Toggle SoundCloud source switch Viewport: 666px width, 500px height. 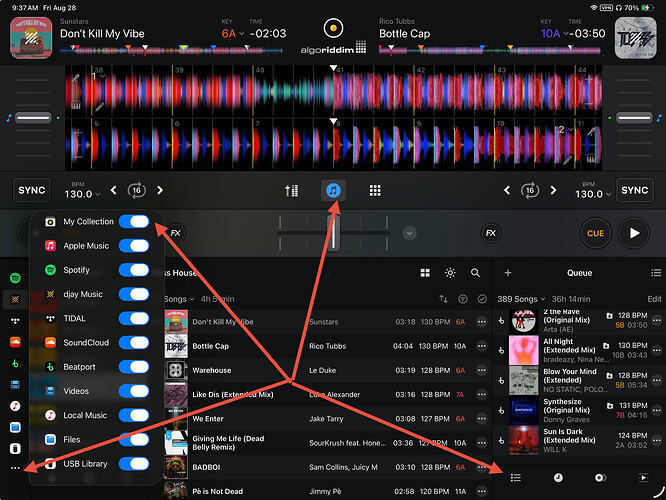click(134, 342)
